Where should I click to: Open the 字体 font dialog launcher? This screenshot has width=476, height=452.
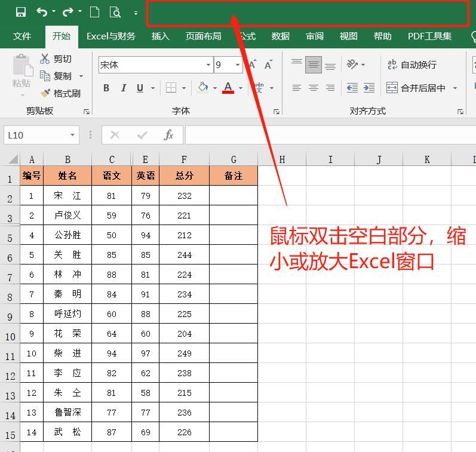[x=277, y=112]
